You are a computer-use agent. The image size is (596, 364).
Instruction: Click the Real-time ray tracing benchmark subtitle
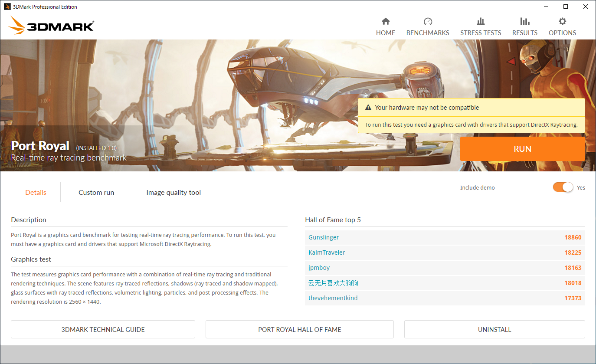[69, 158]
